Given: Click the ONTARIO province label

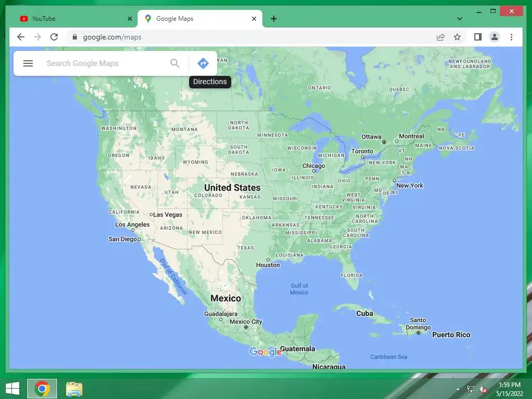Looking at the screenshot, I should (x=320, y=87).
